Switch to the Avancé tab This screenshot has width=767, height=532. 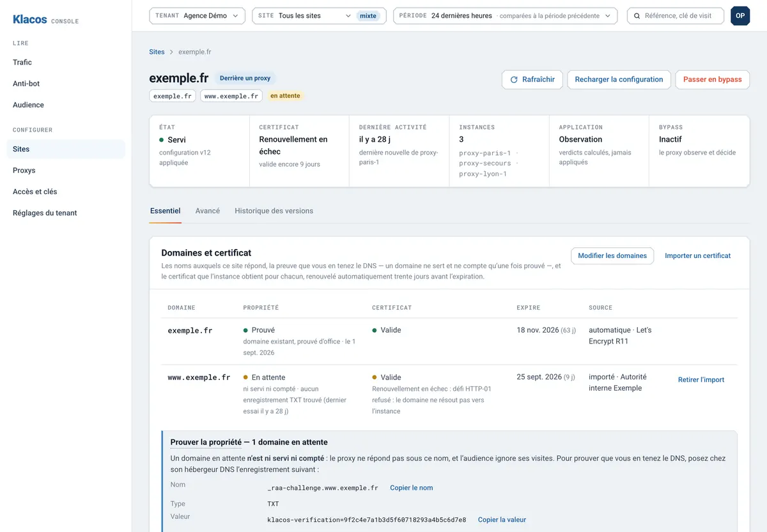click(208, 211)
